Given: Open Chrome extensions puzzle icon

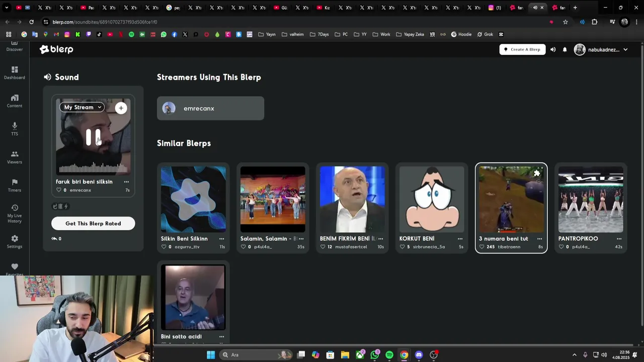Looking at the screenshot, I should (595, 22).
